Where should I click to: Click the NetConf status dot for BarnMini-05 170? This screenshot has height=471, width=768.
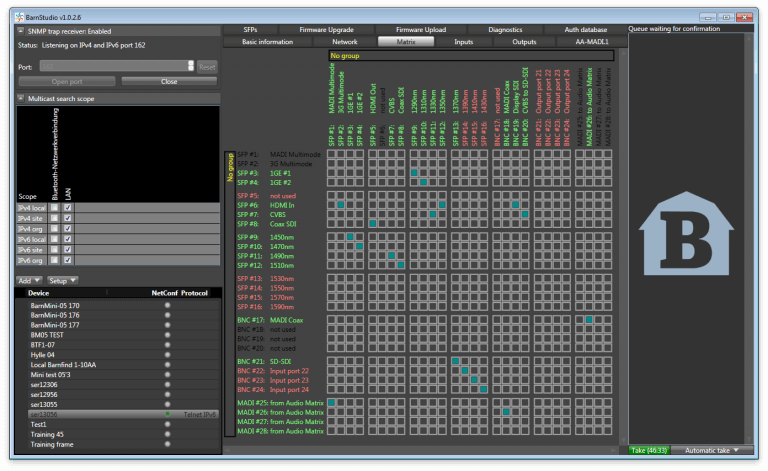click(x=167, y=306)
